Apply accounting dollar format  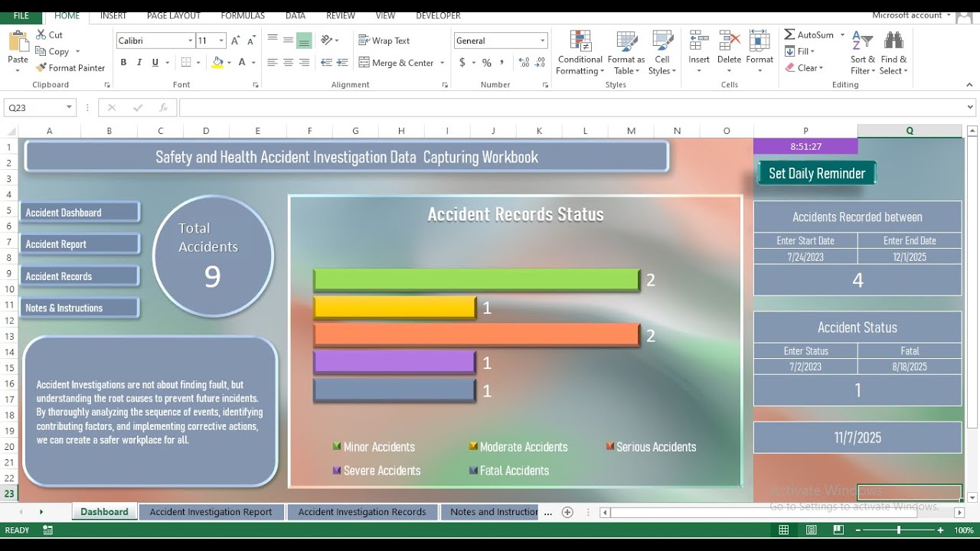pyautogui.click(x=462, y=63)
